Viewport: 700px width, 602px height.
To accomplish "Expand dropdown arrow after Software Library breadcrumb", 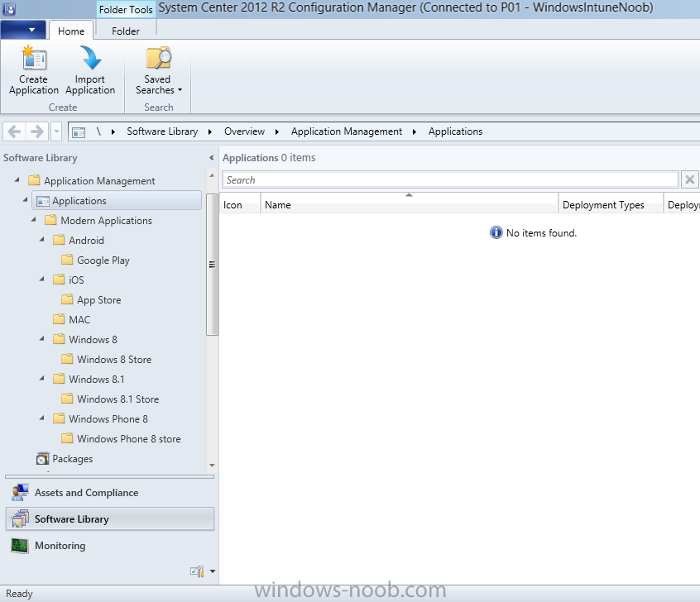I will pos(210,131).
